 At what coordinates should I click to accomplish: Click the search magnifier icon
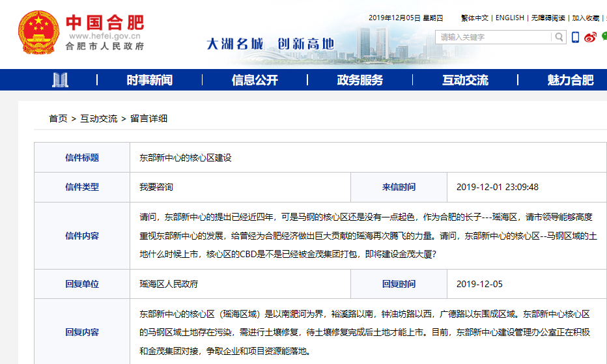pyautogui.click(x=559, y=37)
